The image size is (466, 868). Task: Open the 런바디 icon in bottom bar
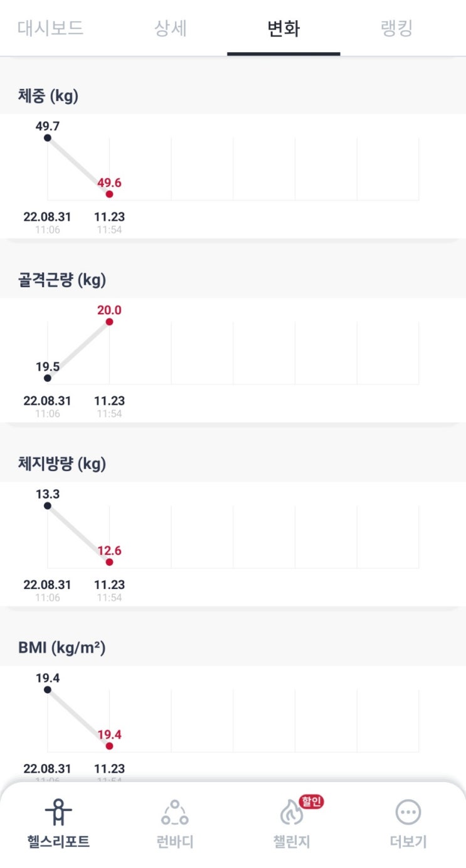click(x=175, y=813)
